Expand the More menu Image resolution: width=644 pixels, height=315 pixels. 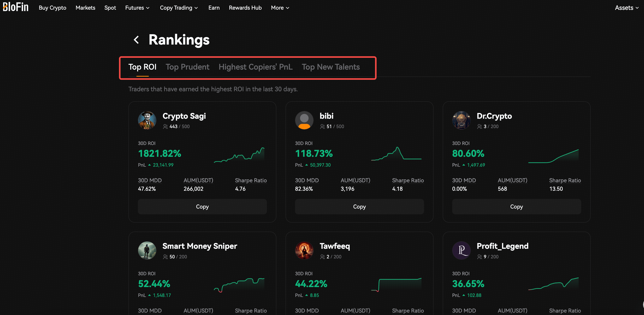click(x=280, y=8)
